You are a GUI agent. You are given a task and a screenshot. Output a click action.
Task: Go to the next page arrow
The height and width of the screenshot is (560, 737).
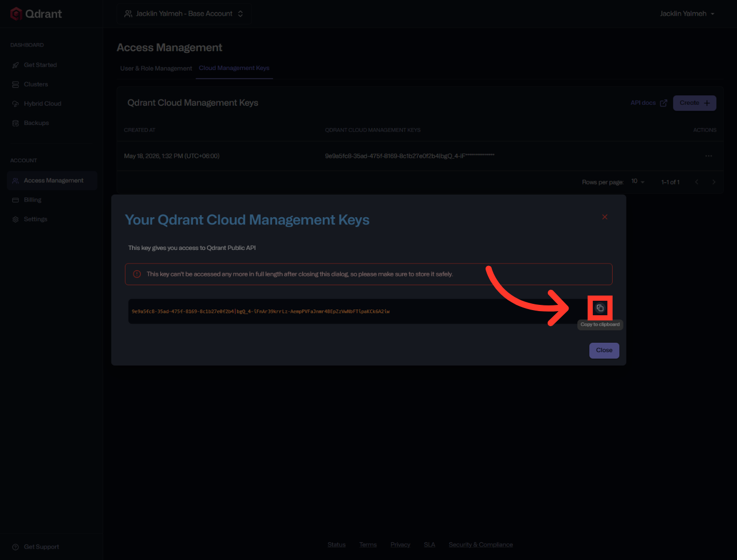(x=714, y=182)
